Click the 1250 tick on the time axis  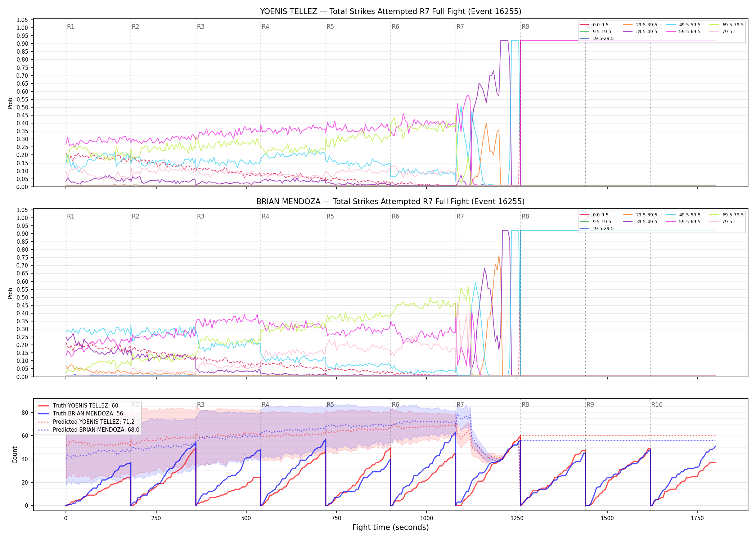517,518
